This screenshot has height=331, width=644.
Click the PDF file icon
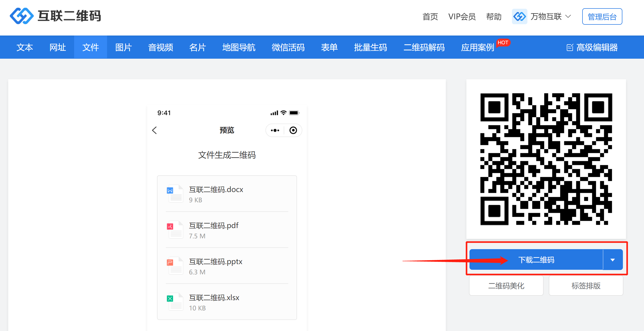[175, 230]
